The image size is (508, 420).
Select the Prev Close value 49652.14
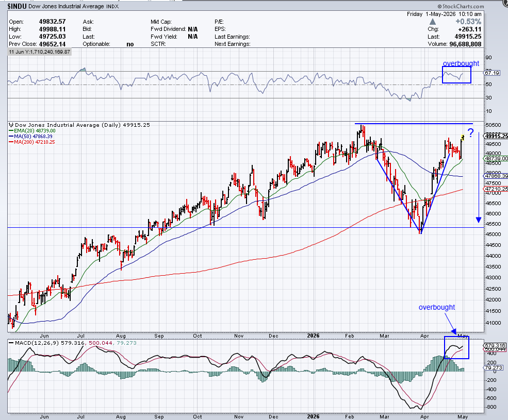(52, 44)
